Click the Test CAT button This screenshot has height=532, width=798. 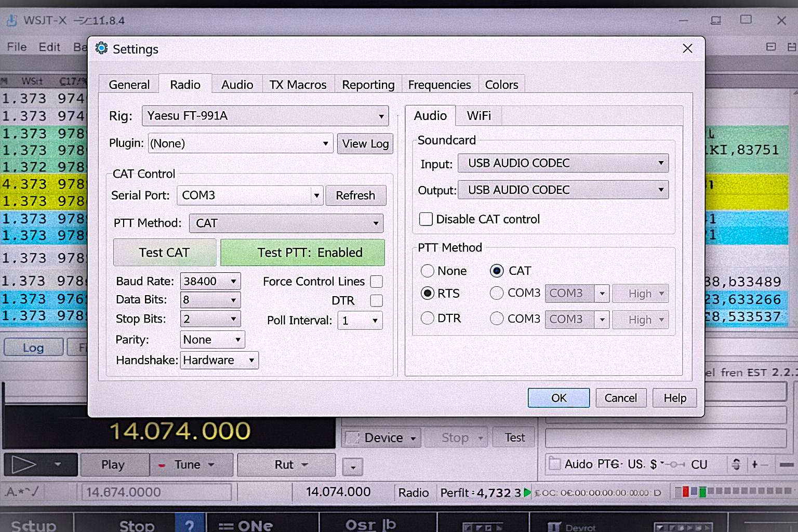(x=164, y=252)
